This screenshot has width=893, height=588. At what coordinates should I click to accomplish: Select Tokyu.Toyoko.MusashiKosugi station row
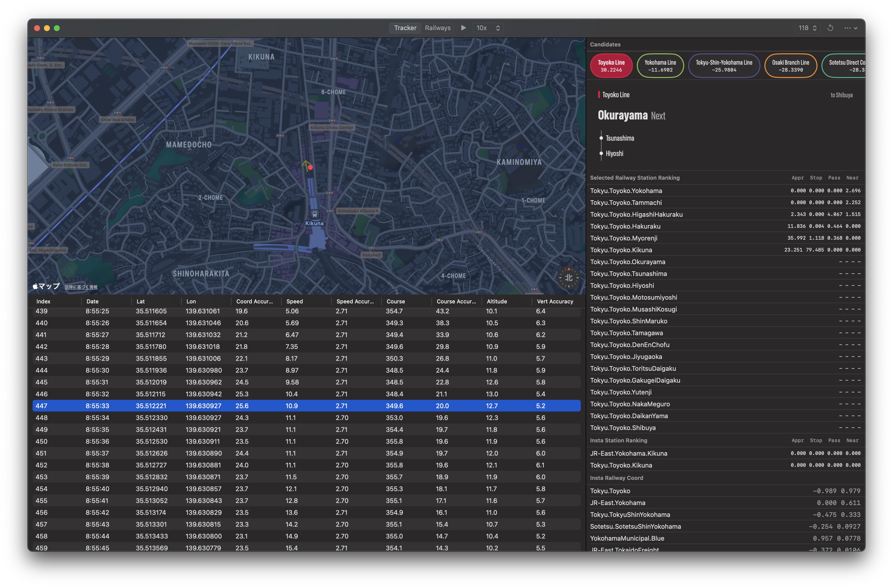pos(725,309)
